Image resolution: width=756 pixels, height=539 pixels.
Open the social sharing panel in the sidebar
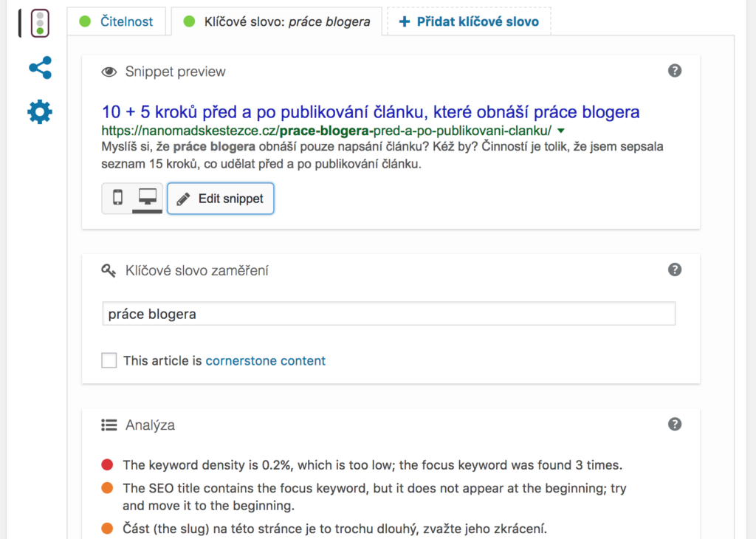(x=38, y=68)
